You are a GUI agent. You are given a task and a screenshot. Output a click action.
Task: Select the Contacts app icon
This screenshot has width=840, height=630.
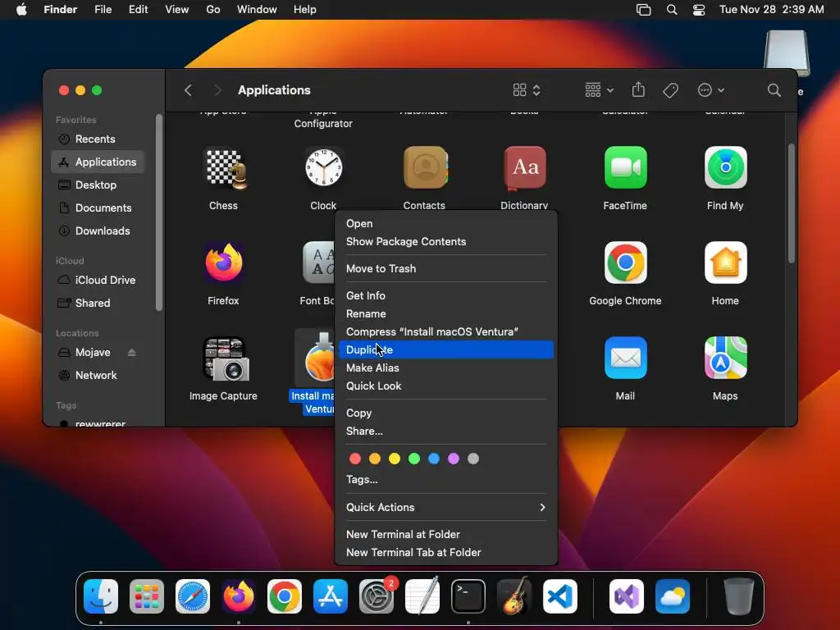425,168
